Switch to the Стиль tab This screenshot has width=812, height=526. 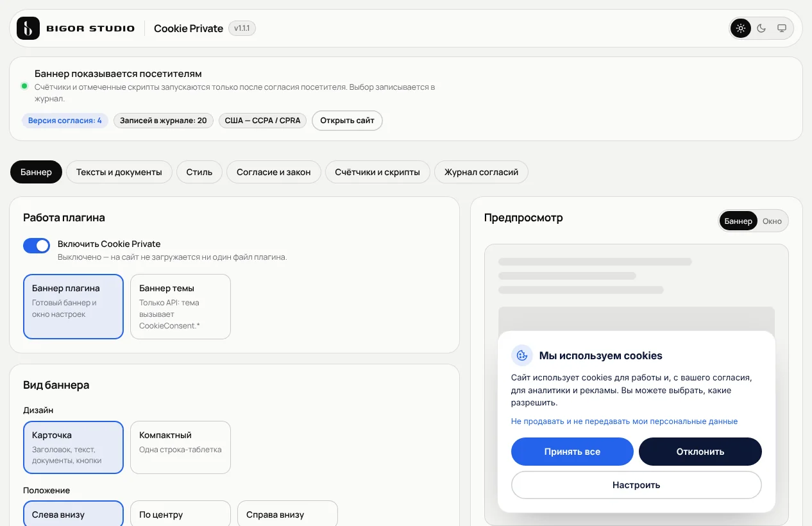coord(199,172)
